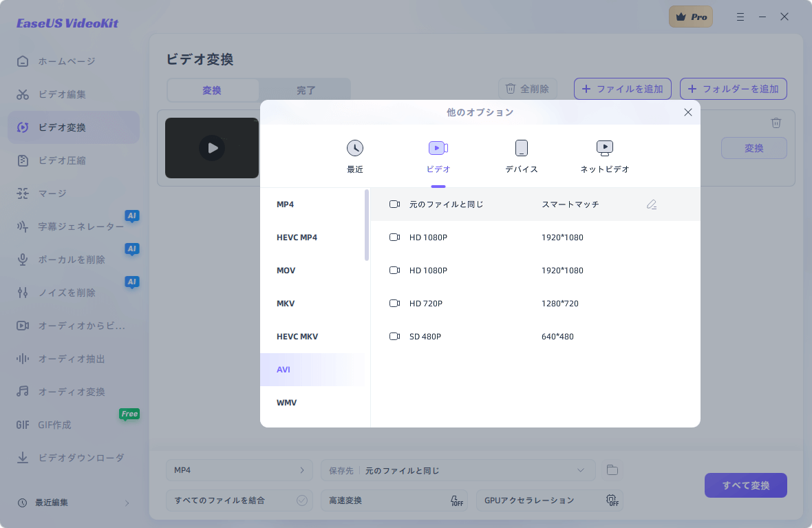The width and height of the screenshot is (812, 528).
Task: Open the MP4 output format selector
Action: point(239,470)
